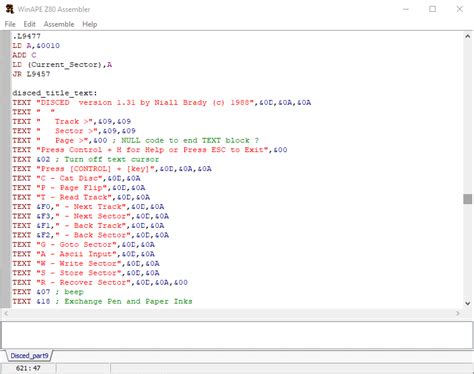This screenshot has width=474, height=374.
Task: Click the &F1 - Back Track line
Action: click(88, 226)
